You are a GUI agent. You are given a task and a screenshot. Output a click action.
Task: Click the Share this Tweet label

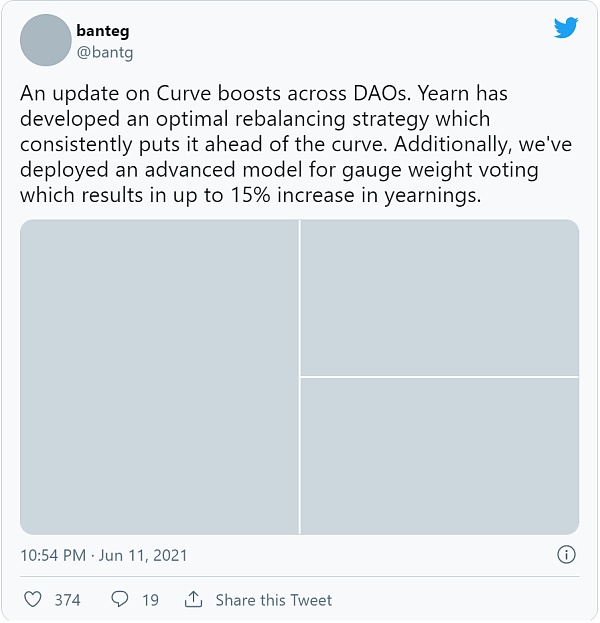point(273,600)
